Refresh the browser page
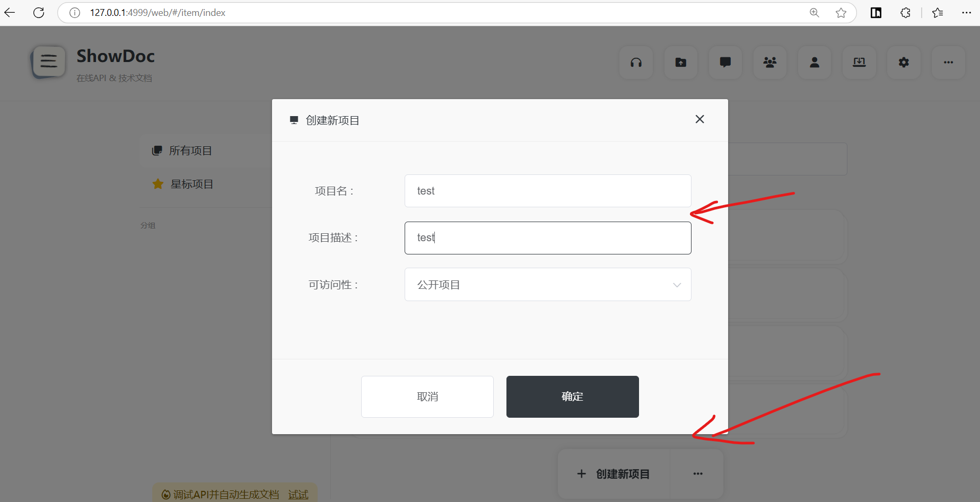 pyautogui.click(x=39, y=13)
